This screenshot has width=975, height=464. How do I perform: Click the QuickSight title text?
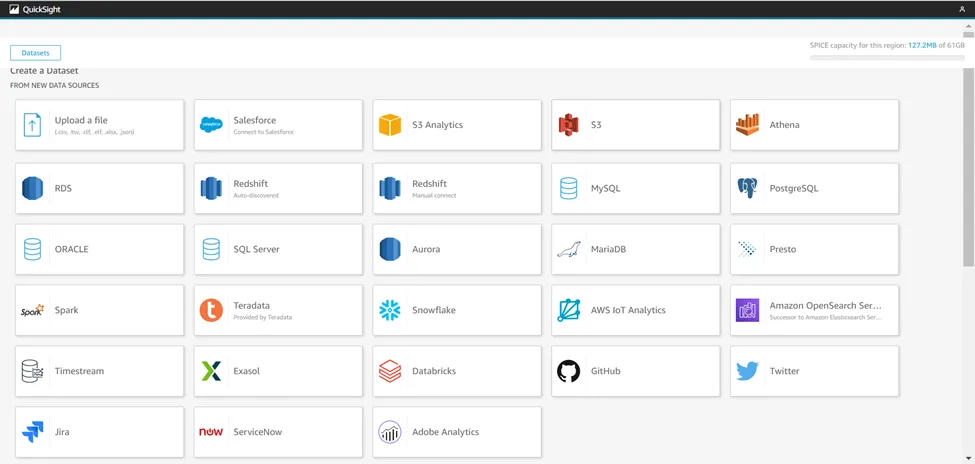[x=42, y=9]
